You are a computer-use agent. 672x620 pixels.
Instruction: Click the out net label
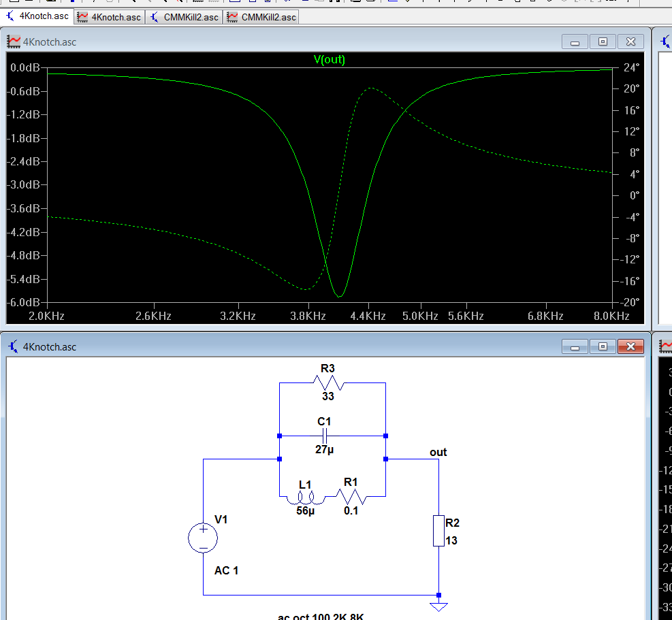[438, 452]
